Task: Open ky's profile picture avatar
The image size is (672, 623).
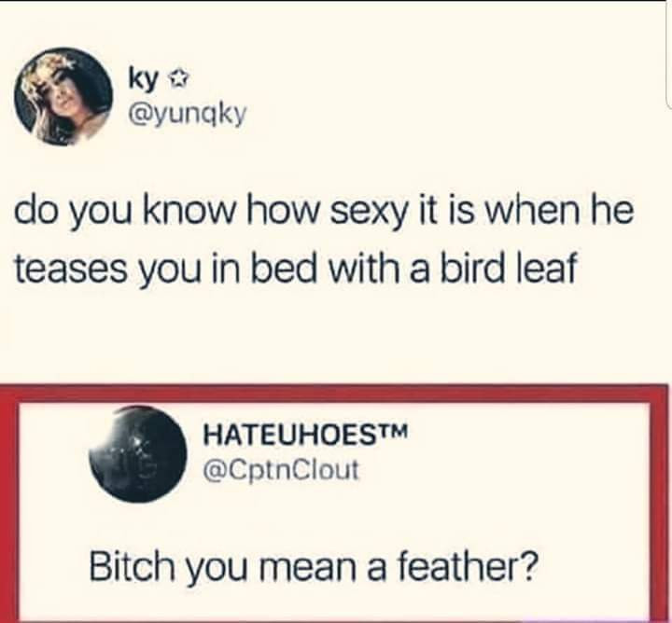Action: pos(63,97)
